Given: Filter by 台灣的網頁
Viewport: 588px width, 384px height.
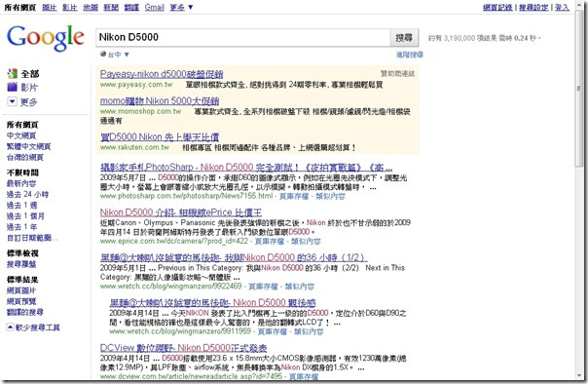Looking at the screenshot, I should [25, 157].
